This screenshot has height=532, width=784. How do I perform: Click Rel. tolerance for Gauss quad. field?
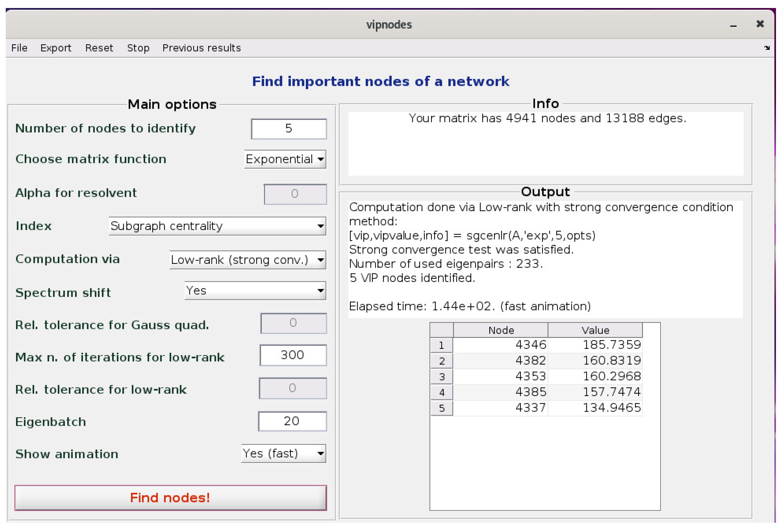pyautogui.click(x=293, y=323)
